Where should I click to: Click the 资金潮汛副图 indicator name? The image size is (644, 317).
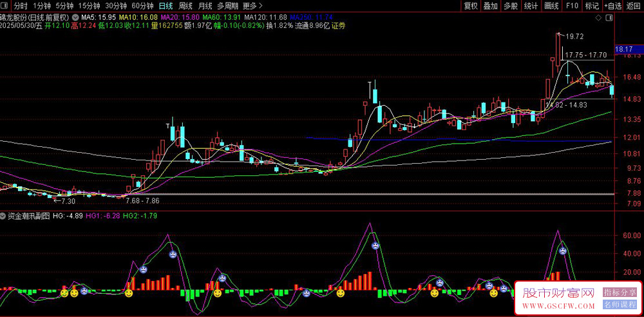tap(28, 215)
